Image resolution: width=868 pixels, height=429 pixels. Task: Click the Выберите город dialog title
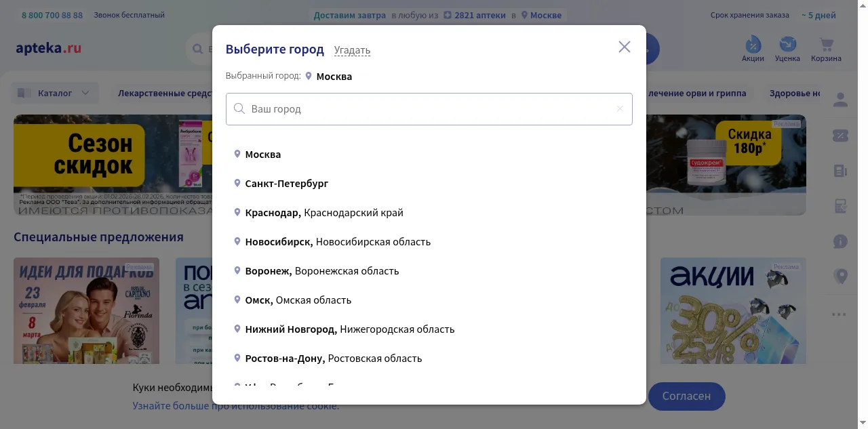(275, 49)
